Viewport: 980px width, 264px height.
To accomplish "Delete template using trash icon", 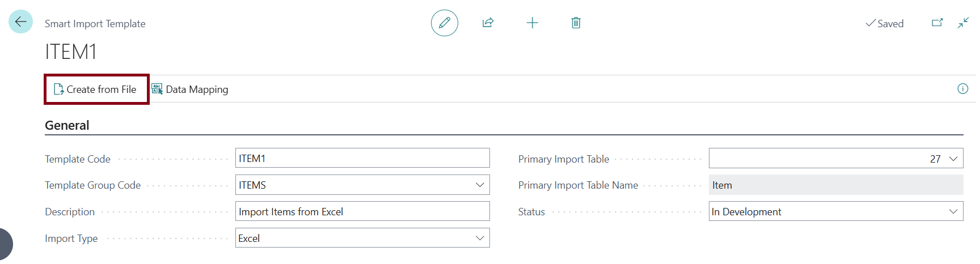I will (576, 23).
